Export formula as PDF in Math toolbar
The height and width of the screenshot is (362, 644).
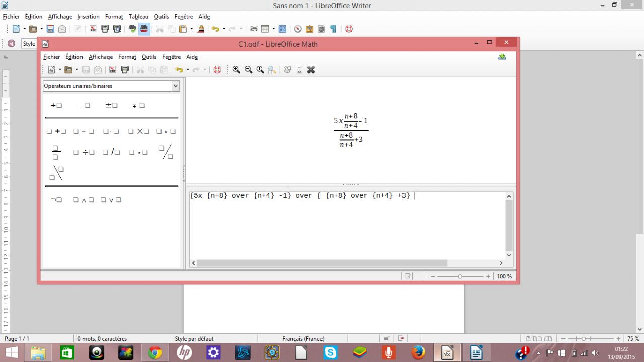(113, 70)
